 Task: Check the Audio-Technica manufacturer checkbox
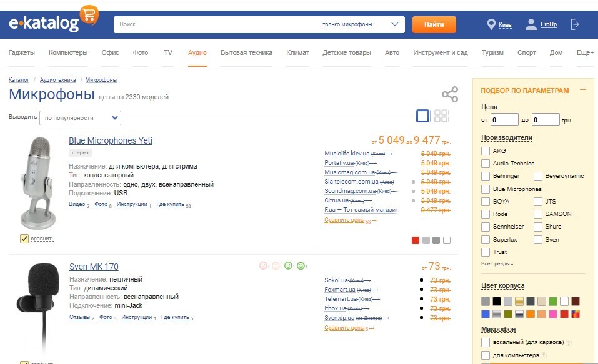(485, 164)
